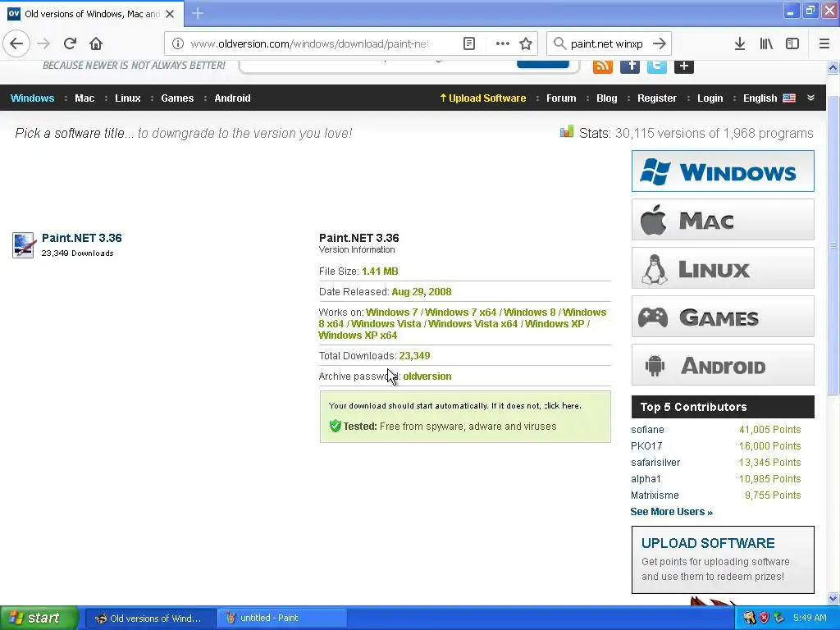This screenshot has height=630, width=840.
Task: Select Android in the navigation bar
Action: [x=232, y=98]
